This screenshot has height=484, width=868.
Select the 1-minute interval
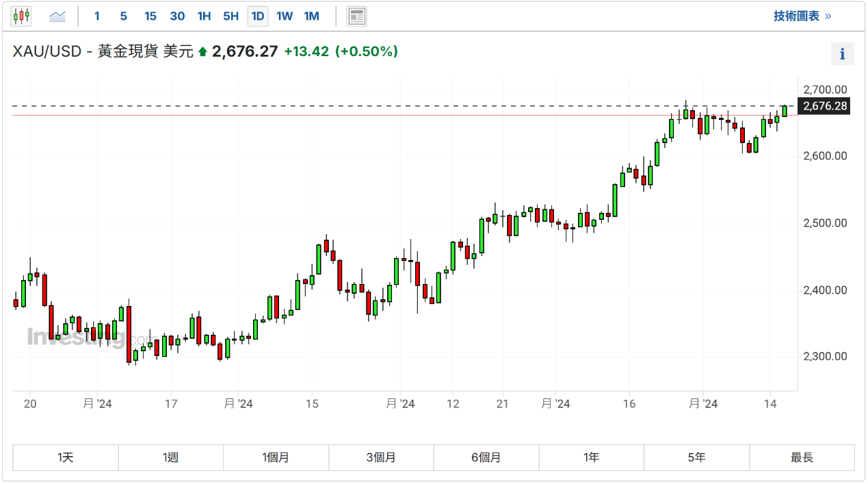(x=97, y=16)
